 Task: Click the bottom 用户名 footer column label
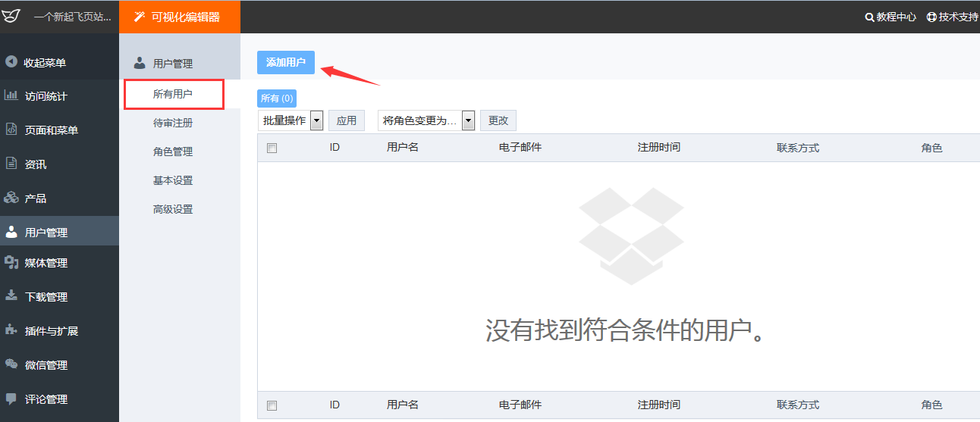click(403, 405)
